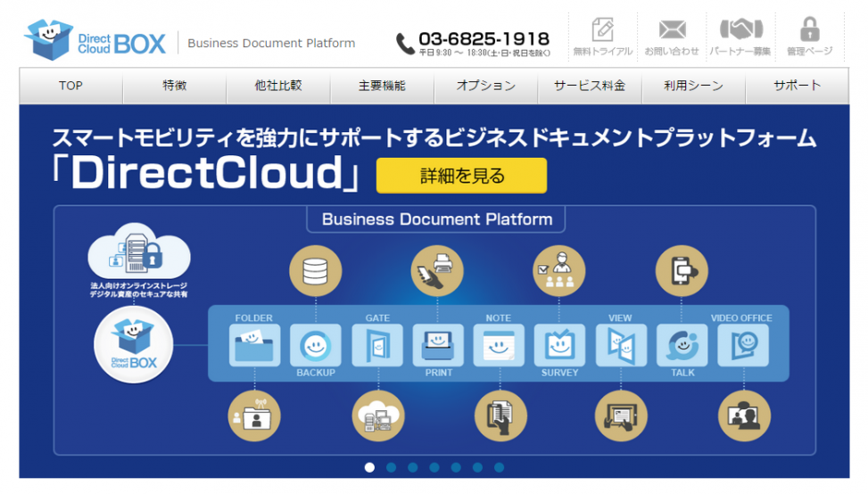Click the "Business Document Platform" banner heading
This screenshot has height=494, width=868.
click(x=437, y=219)
